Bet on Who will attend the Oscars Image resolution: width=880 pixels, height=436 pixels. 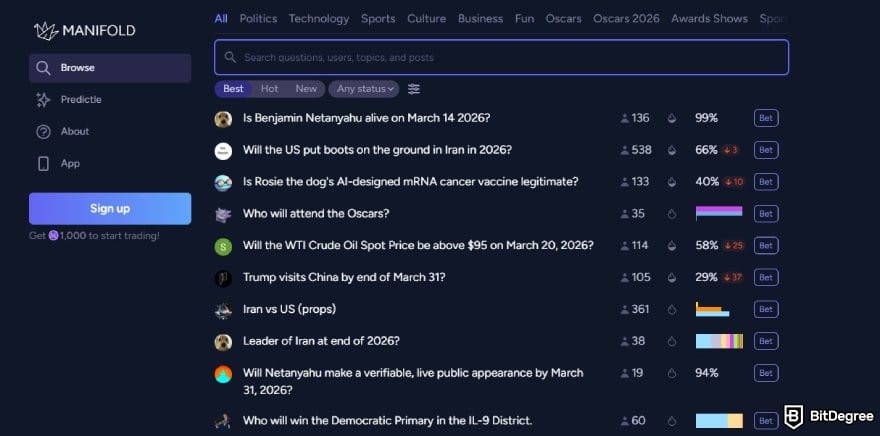pos(766,214)
